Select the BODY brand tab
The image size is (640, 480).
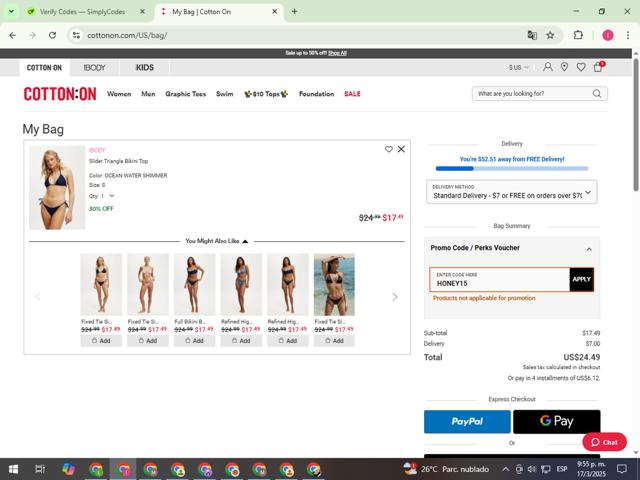pyautogui.click(x=94, y=68)
